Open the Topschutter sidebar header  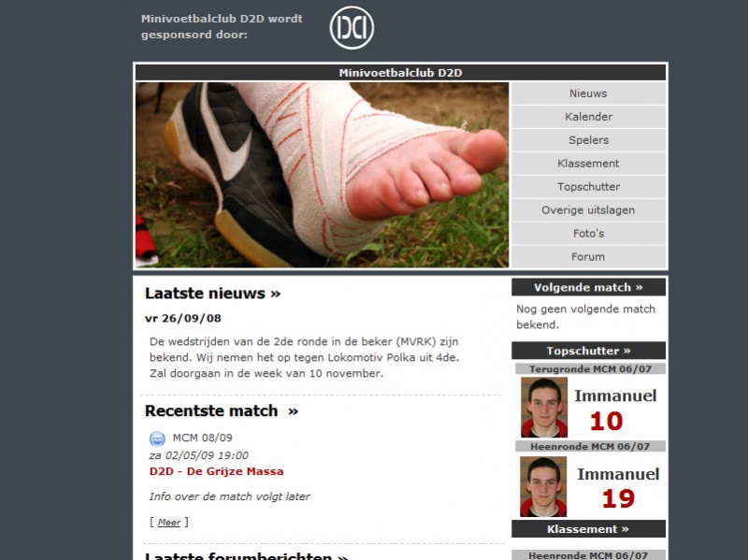point(588,351)
